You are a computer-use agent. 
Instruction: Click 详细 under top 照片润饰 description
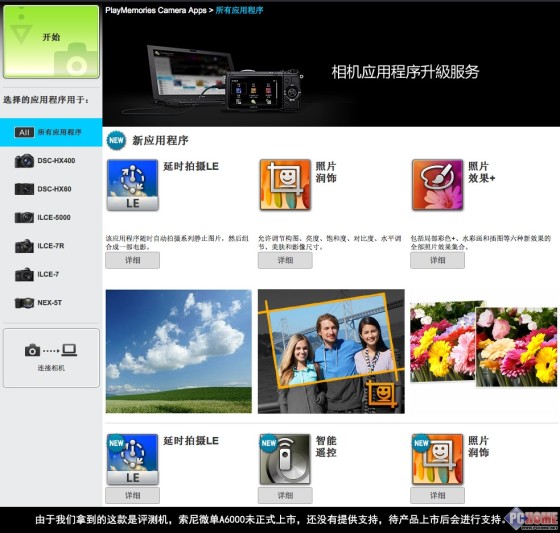285,260
